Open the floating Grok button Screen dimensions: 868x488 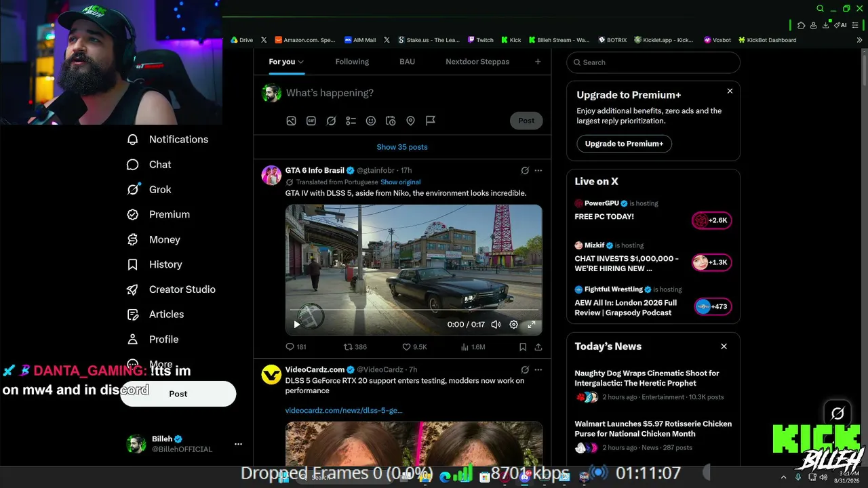[x=837, y=413]
